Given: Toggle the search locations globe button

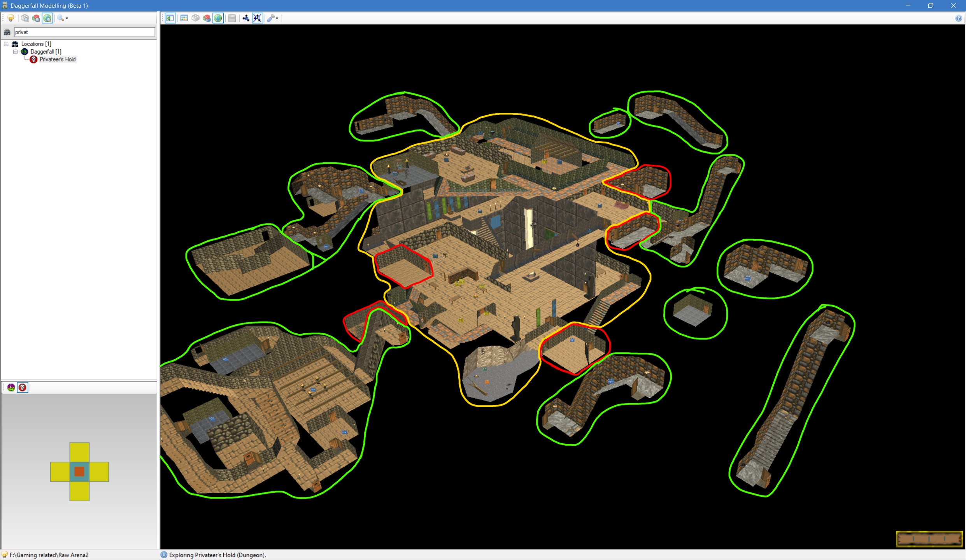Looking at the screenshot, I should pos(47,18).
